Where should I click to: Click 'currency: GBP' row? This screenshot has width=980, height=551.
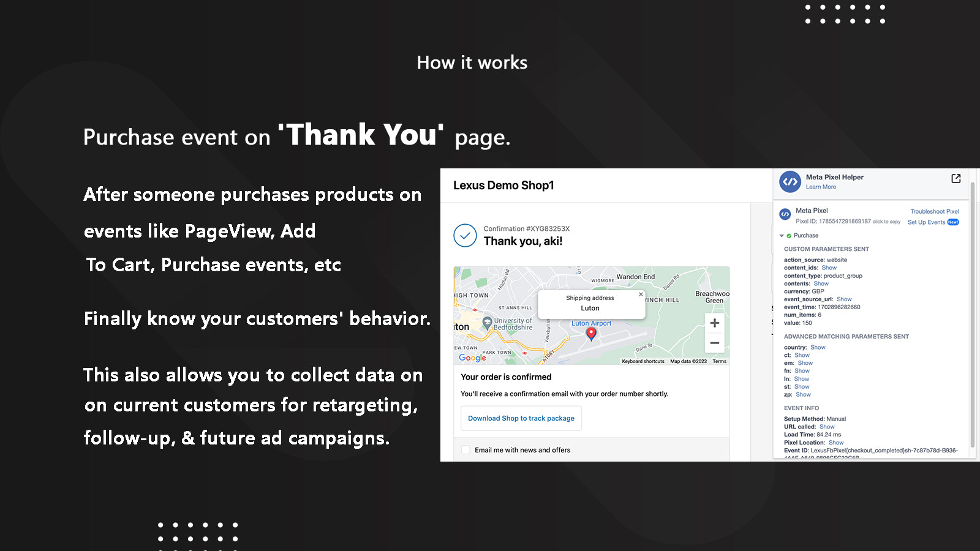pos(804,291)
